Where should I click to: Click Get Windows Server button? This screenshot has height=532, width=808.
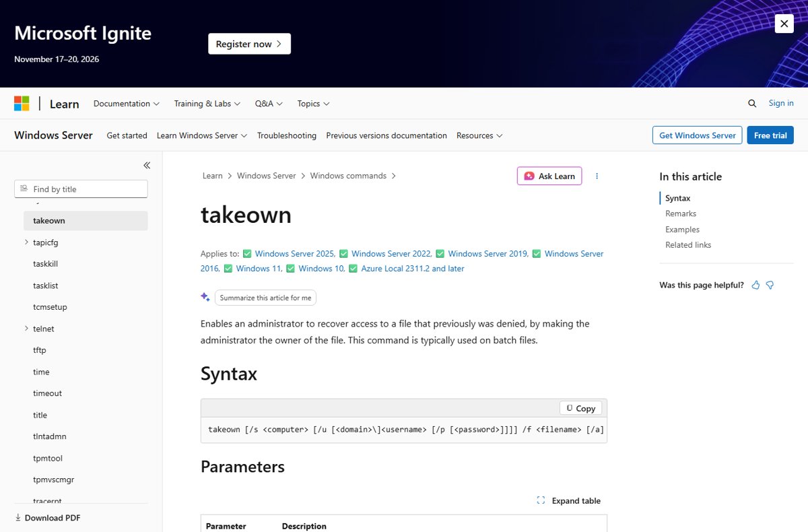coord(698,135)
